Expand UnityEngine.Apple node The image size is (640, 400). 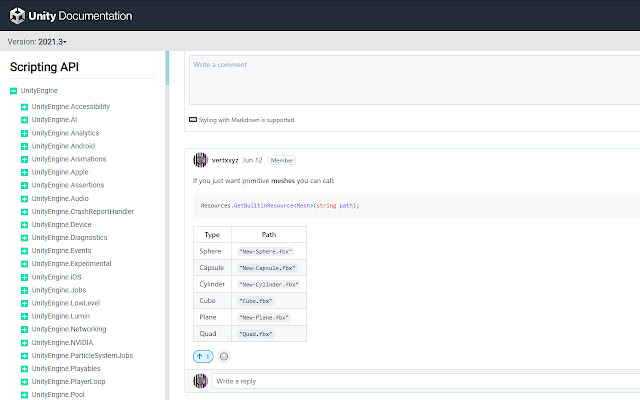coord(24,172)
